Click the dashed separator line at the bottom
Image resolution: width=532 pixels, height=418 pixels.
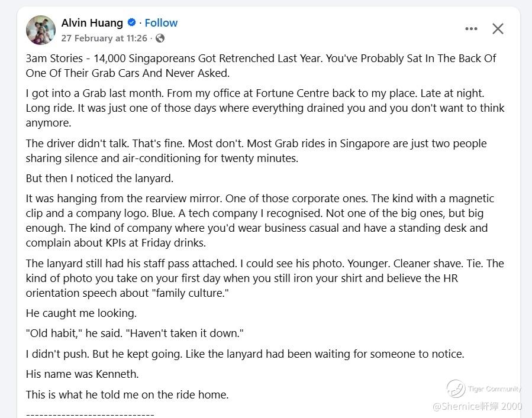click(90, 414)
